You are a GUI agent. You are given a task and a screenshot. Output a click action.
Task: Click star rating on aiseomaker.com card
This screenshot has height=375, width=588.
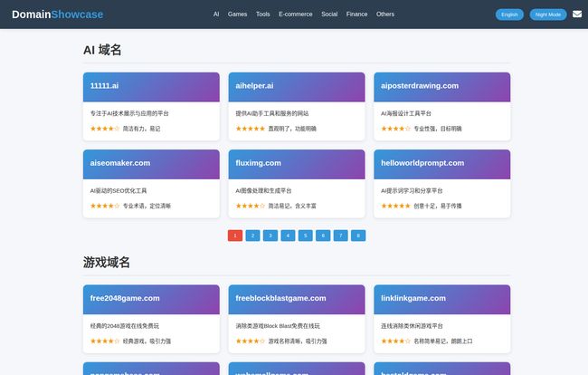pyautogui.click(x=105, y=206)
